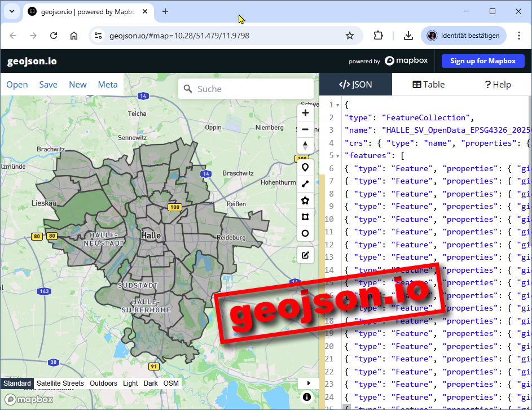Navigate forward in the browser

coord(33,36)
